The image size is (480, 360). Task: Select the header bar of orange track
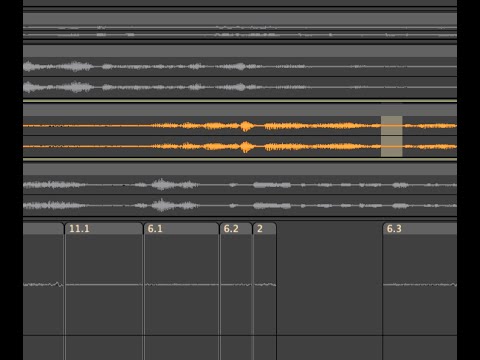pos(240,110)
